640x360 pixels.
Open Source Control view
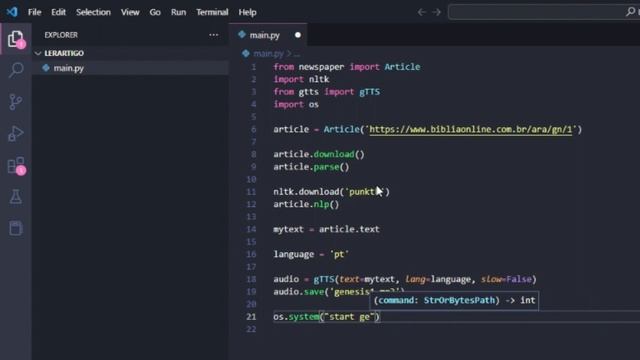tap(16, 102)
